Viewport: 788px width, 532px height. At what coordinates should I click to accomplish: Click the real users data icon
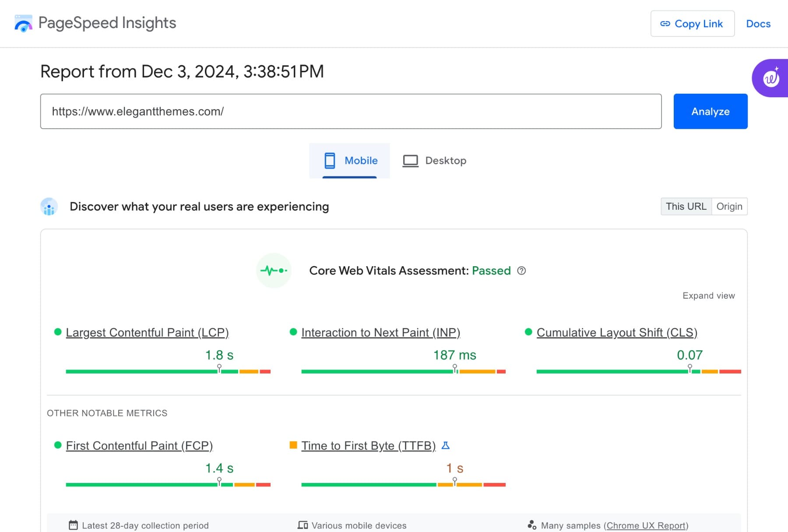click(x=49, y=207)
